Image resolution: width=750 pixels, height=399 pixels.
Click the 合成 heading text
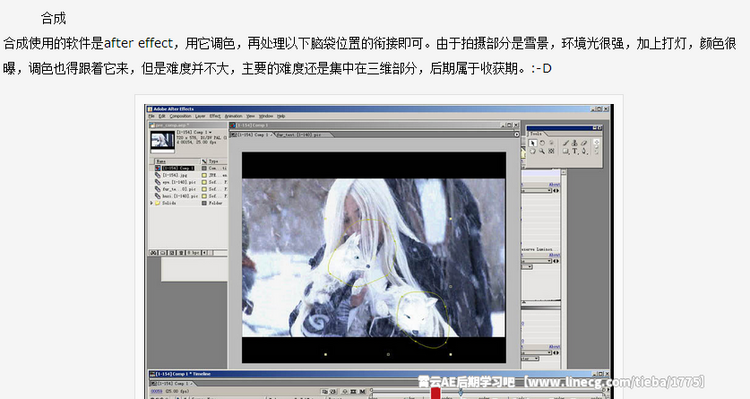[x=54, y=18]
